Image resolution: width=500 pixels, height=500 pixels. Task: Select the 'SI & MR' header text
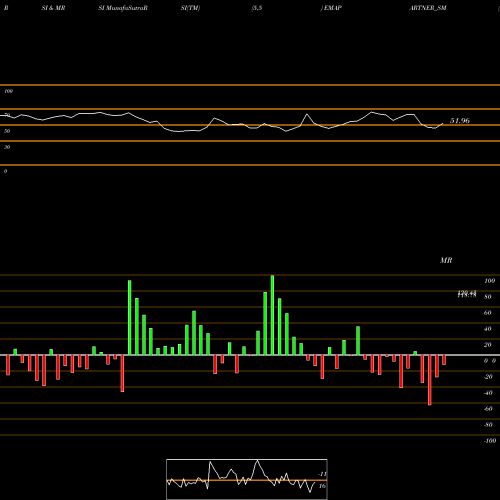coord(53,8)
